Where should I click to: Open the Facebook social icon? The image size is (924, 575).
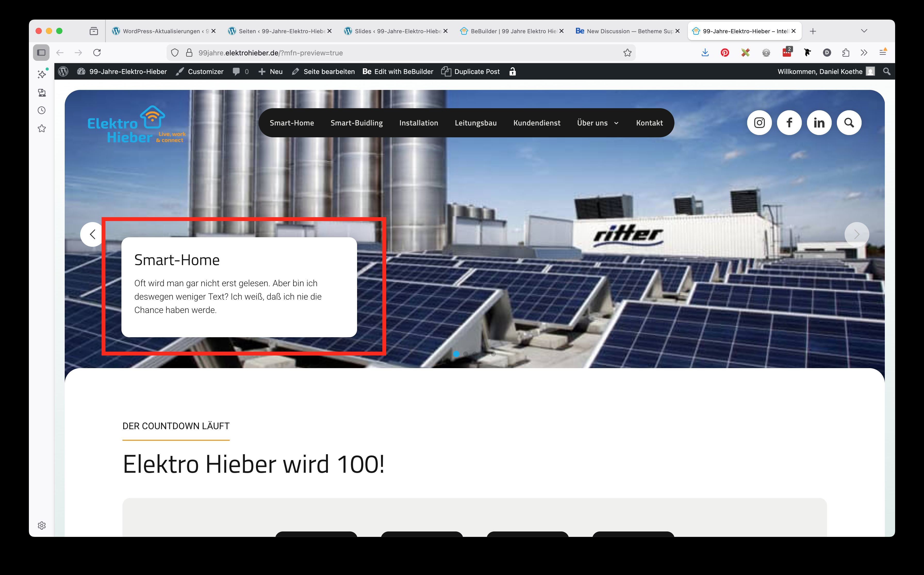pyautogui.click(x=789, y=123)
